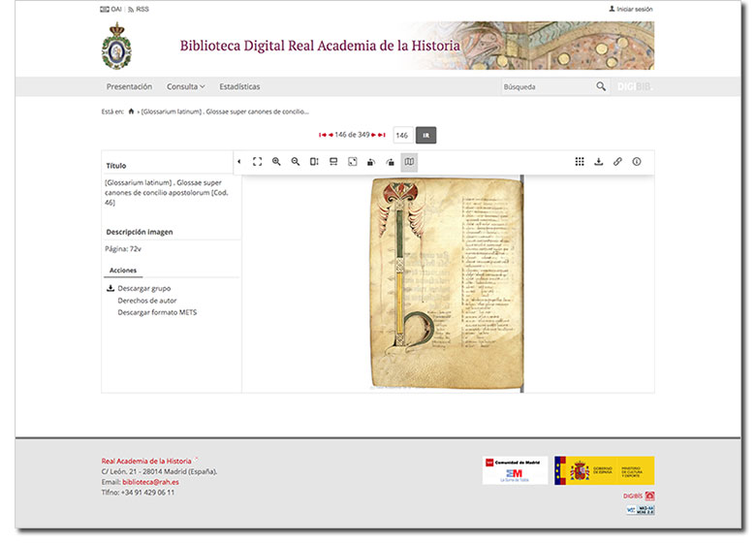Viewport: 756px width, 543px height.
Task: Click the 146 de 349 page counter
Action: 352,135
